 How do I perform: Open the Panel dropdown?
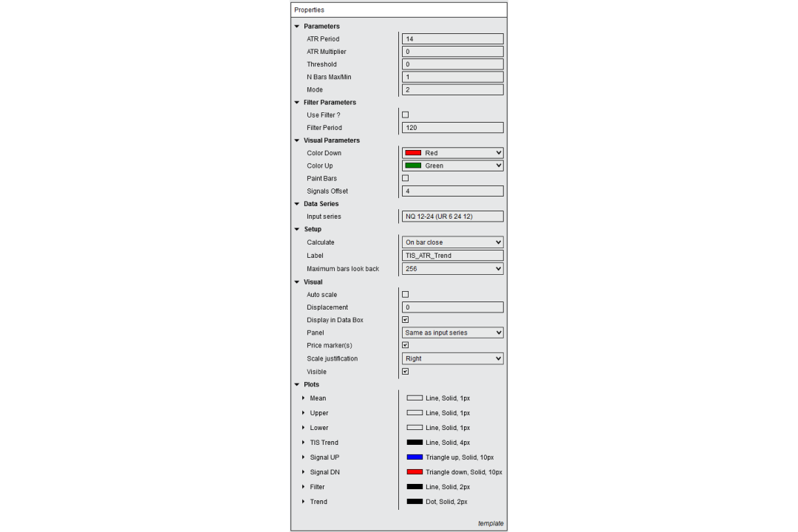(452, 332)
